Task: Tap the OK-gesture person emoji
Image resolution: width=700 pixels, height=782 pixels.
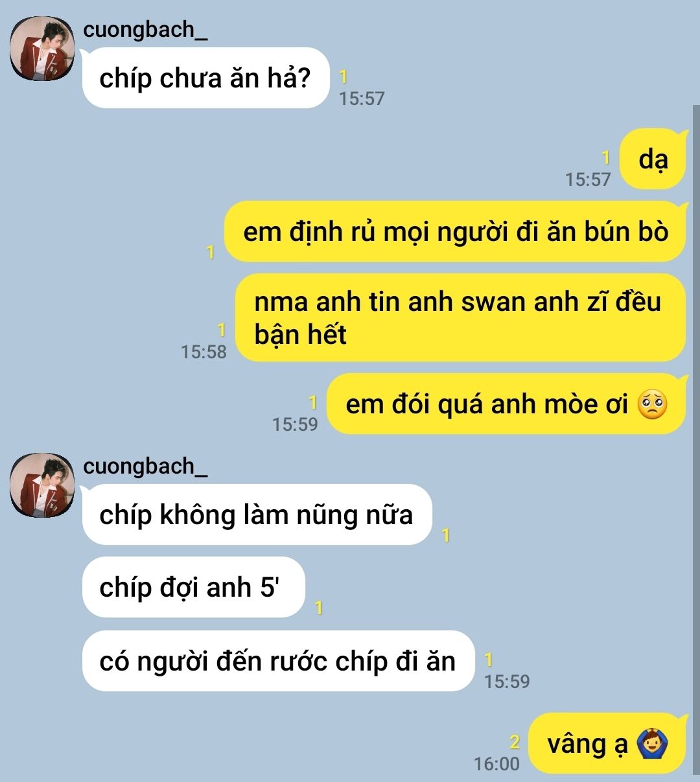Action: (x=652, y=744)
